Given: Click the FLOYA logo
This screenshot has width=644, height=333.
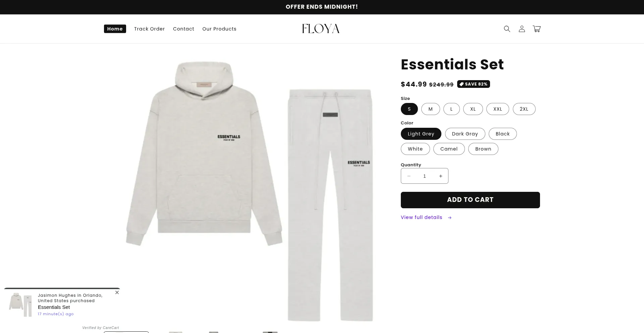Looking at the screenshot, I should 321,29.
